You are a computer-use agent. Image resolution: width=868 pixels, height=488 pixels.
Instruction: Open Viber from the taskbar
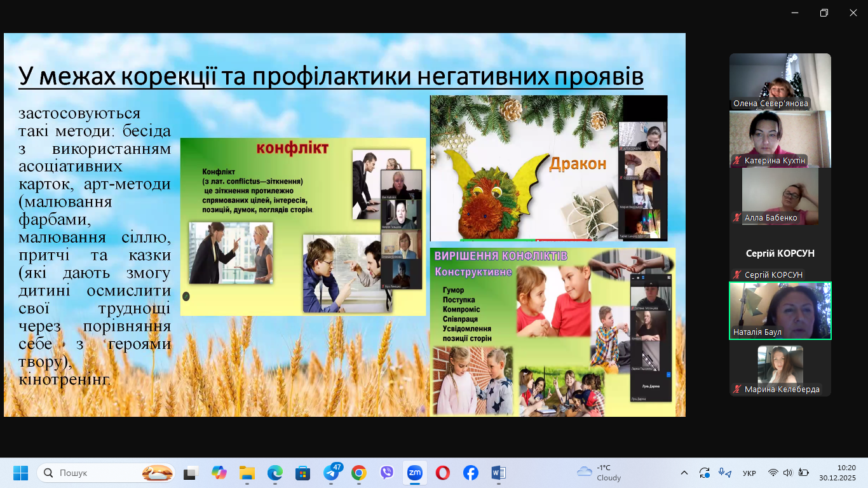[x=387, y=473]
